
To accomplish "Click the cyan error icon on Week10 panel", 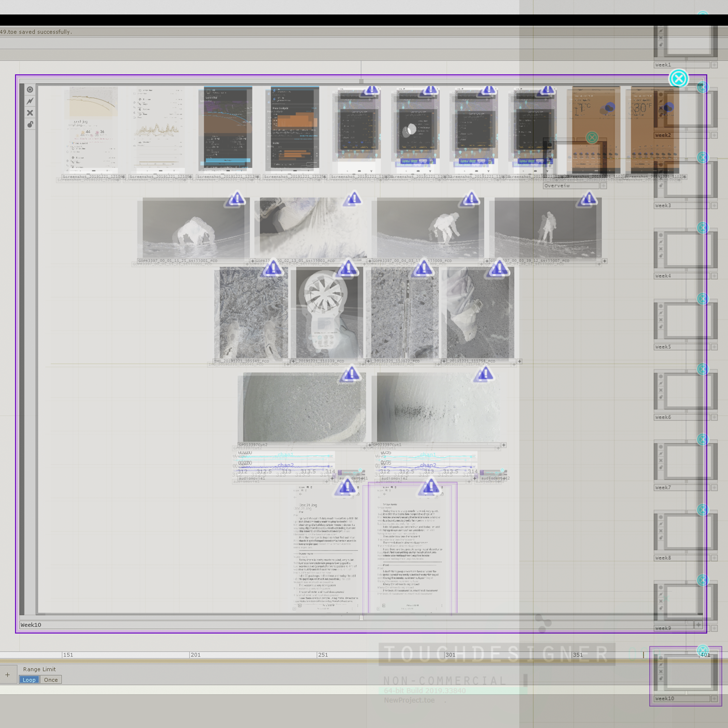I will [x=678, y=79].
